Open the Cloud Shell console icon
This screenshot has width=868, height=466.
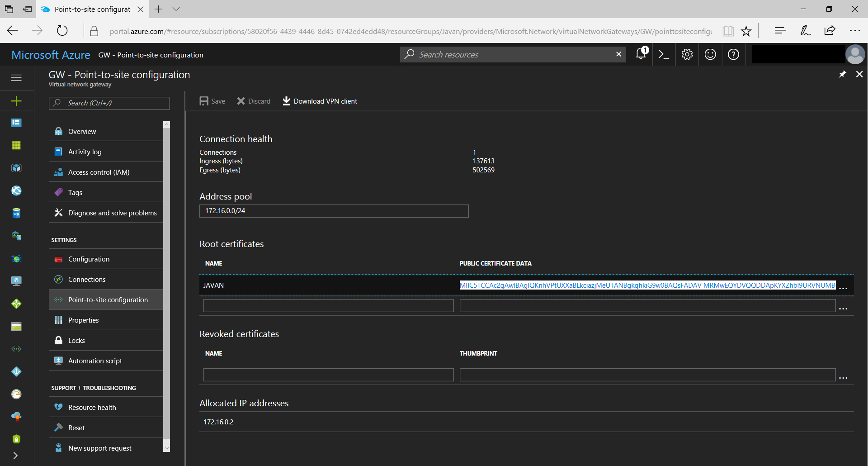click(664, 55)
